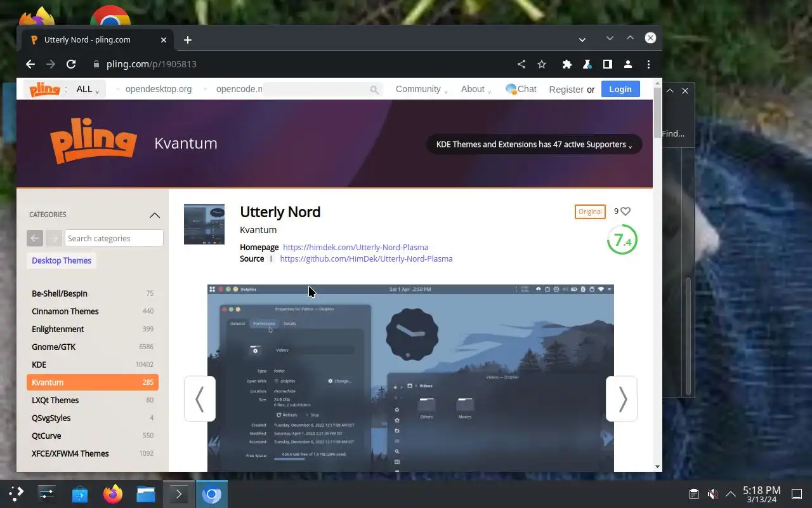Click the muted volume tray icon
This screenshot has height=508, width=812.
(712, 493)
